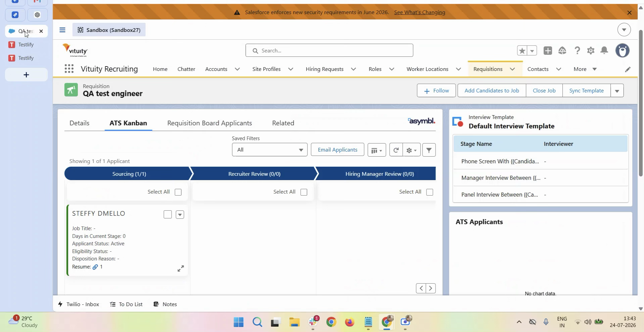Check Select All in Recruiter Review column
Viewport: 644px width, 332px height.
(304, 192)
